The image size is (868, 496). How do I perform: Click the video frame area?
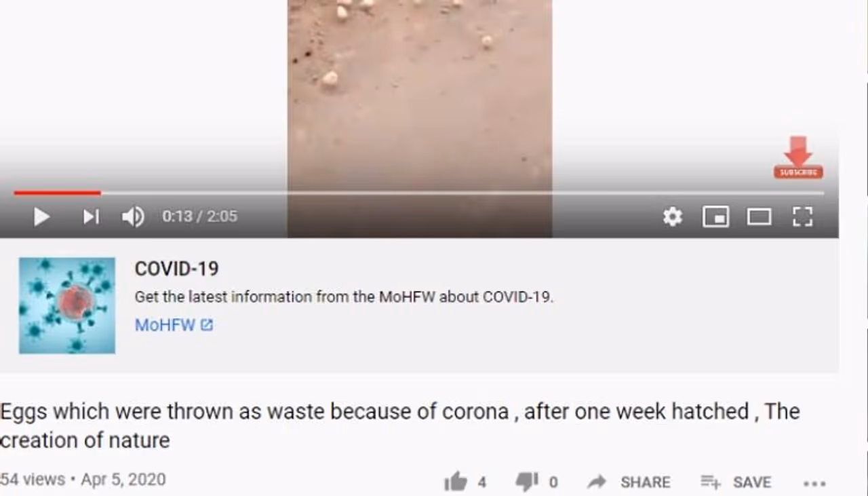pos(420,95)
